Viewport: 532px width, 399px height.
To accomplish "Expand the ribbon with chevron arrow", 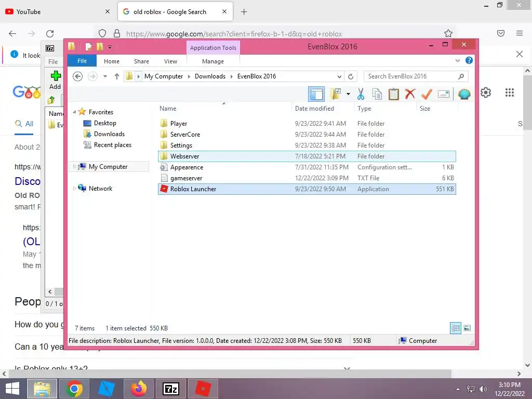I will click(x=457, y=60).
